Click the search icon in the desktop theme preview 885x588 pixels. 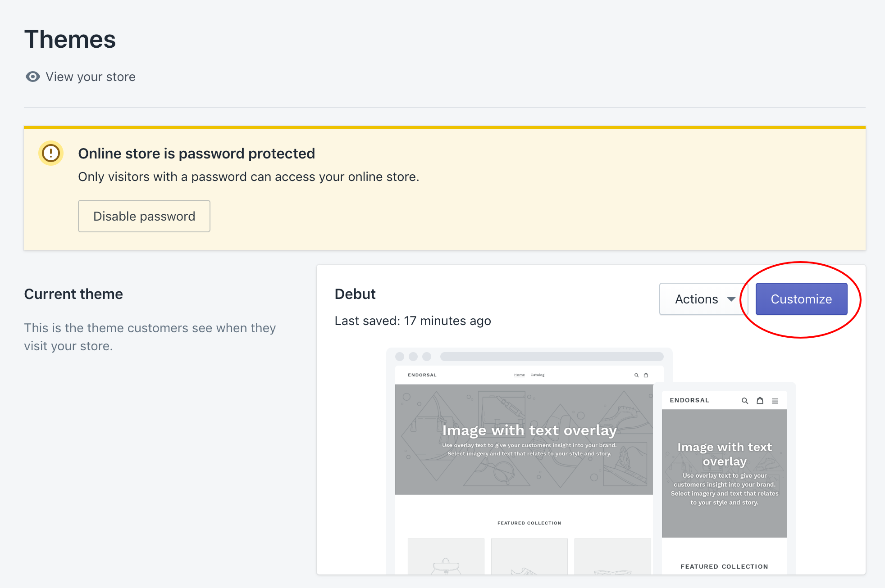coord(636,375)
